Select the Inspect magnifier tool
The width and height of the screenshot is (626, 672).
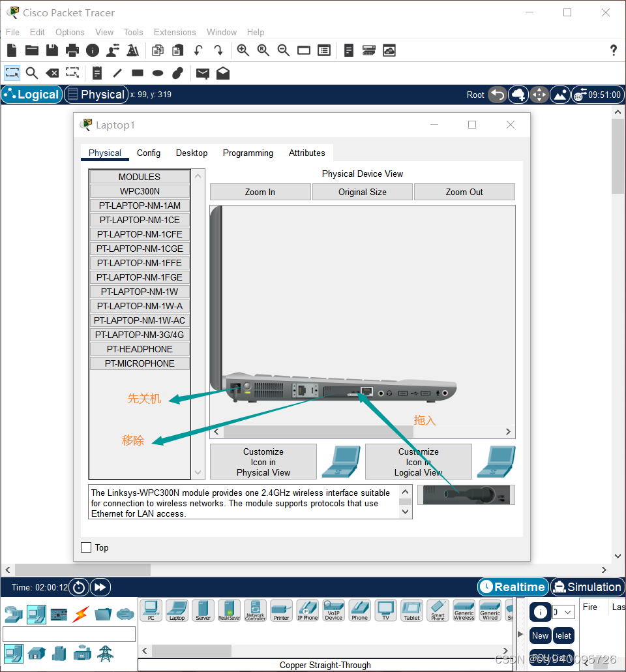tap(32, 73)
